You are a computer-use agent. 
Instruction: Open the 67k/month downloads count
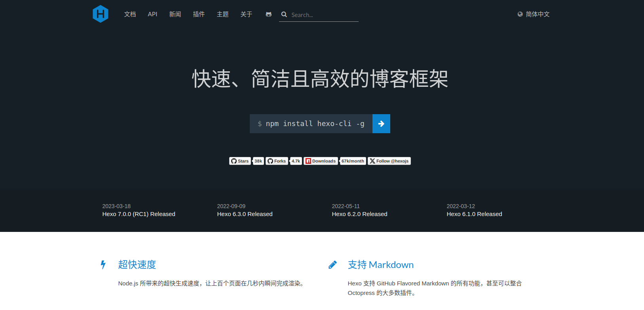353,161
